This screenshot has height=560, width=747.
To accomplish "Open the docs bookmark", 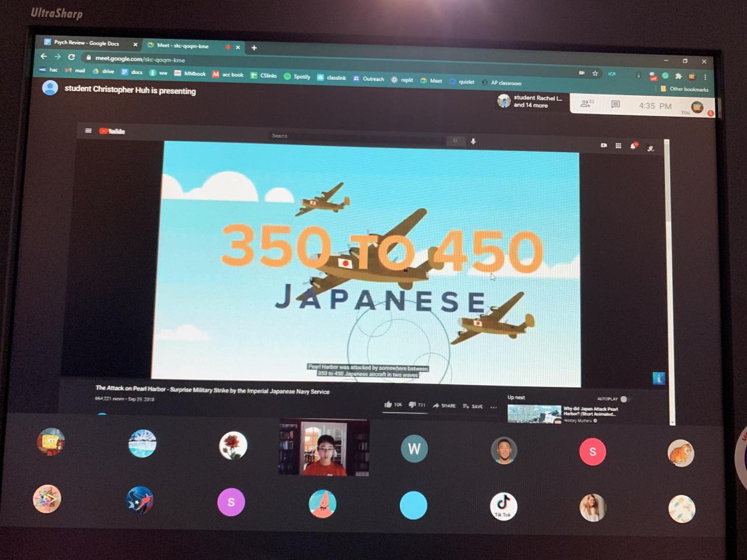I will 132,72.
